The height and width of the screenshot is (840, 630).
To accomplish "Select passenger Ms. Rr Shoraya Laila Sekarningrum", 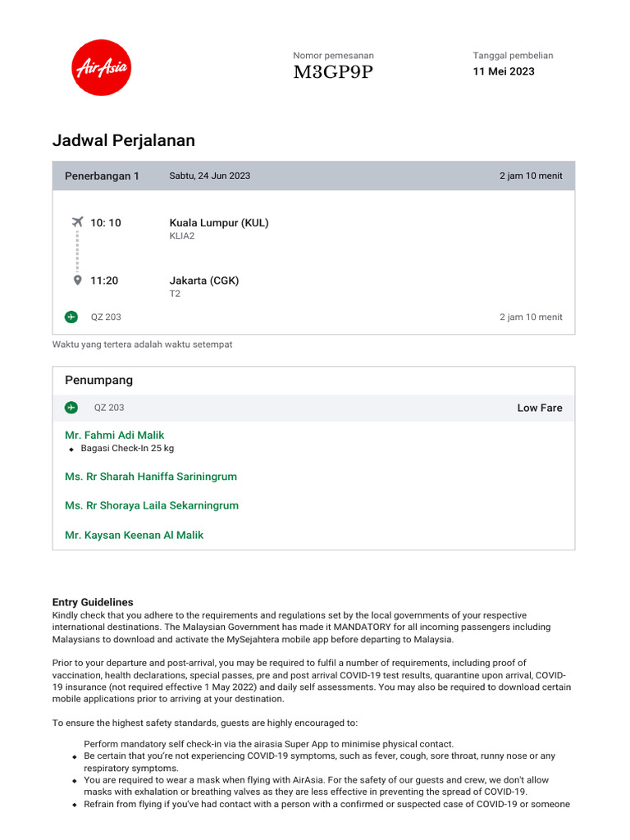I will 152,505.
